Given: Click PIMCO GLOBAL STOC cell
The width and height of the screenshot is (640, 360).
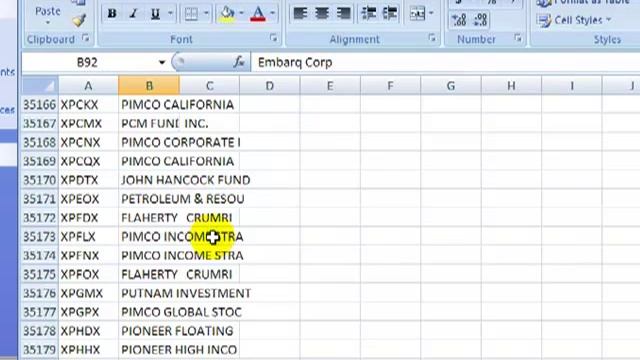Looking at the screenshot, I should coord(149,312).
